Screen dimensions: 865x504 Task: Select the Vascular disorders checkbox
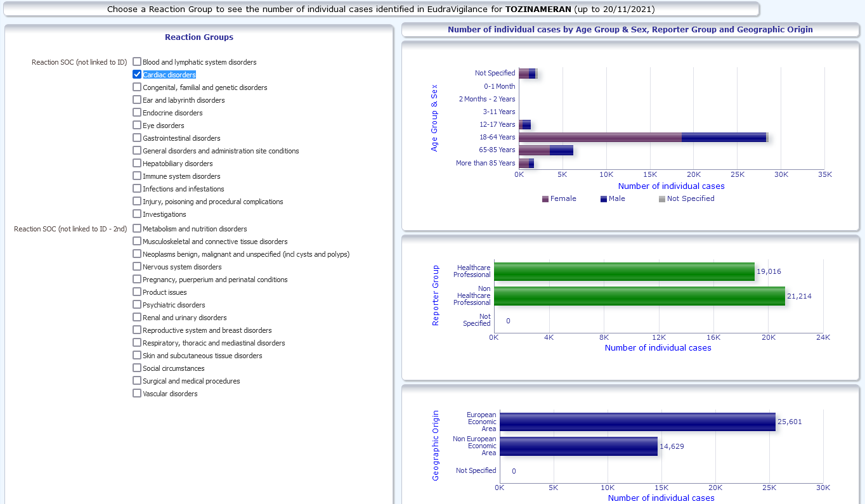137,393
